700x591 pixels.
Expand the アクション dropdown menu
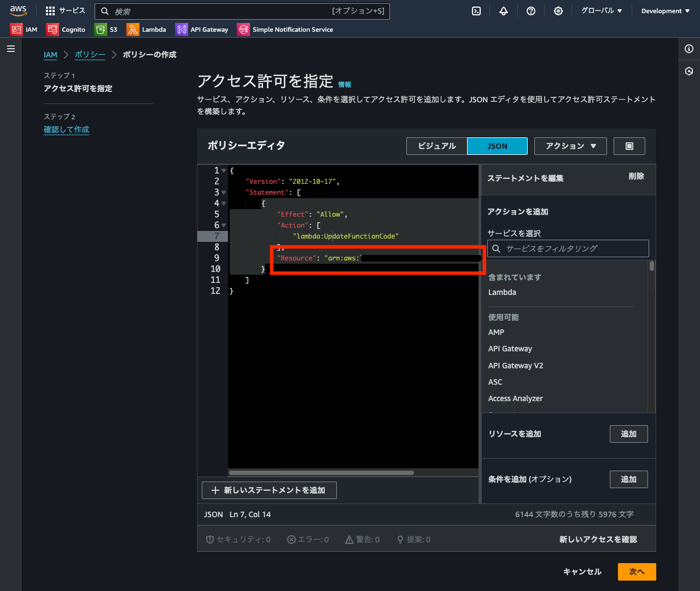pyautogui.click(x=570, y=146)
